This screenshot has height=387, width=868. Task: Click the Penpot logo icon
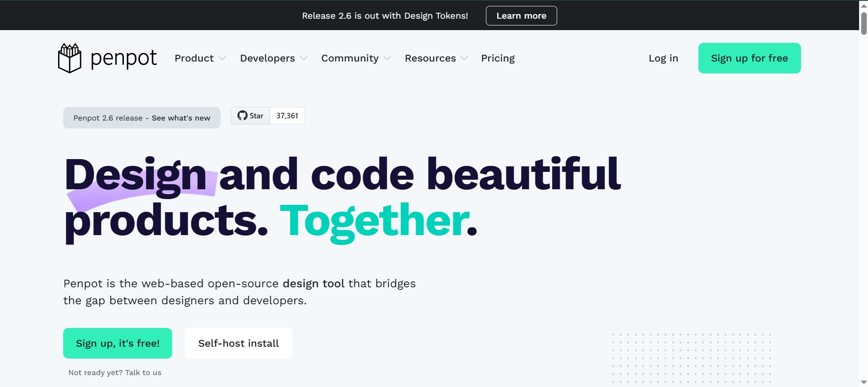[70, 58]
